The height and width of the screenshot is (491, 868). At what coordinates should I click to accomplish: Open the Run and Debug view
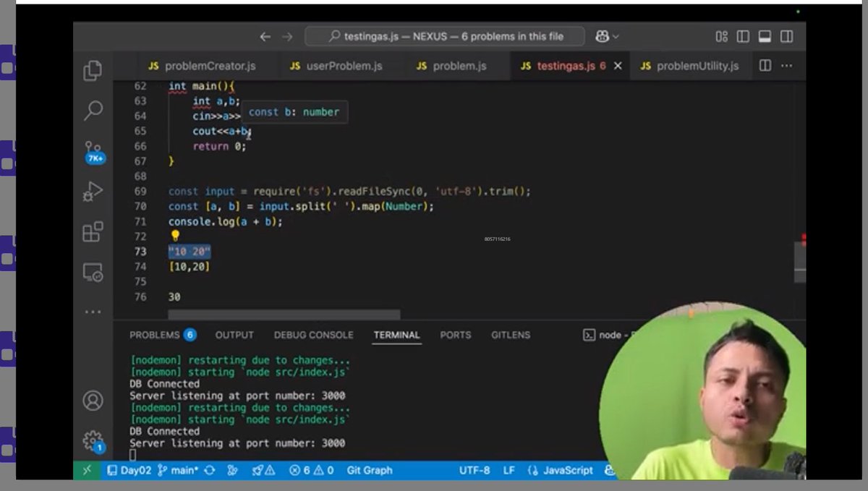point(93,192)
